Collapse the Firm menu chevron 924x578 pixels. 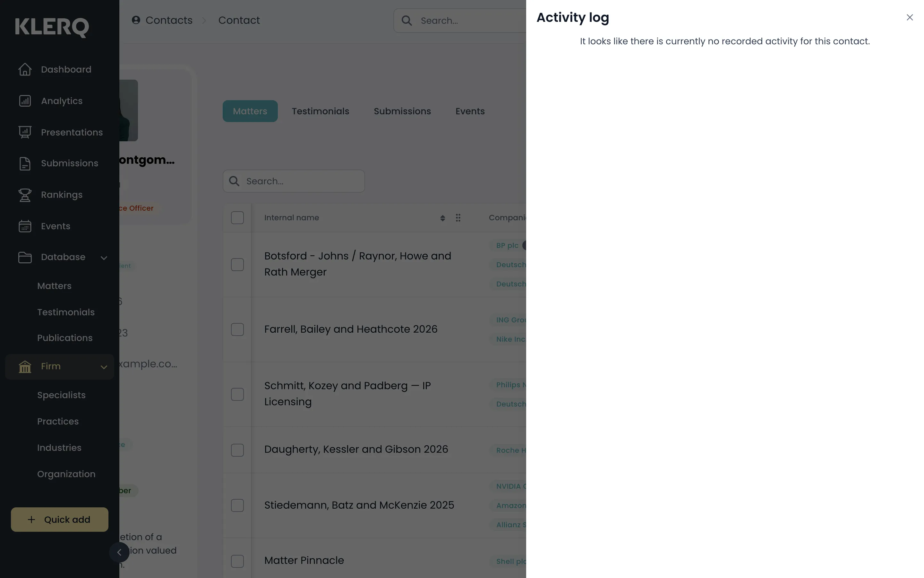pyautogui.click(x=104, y=367)
